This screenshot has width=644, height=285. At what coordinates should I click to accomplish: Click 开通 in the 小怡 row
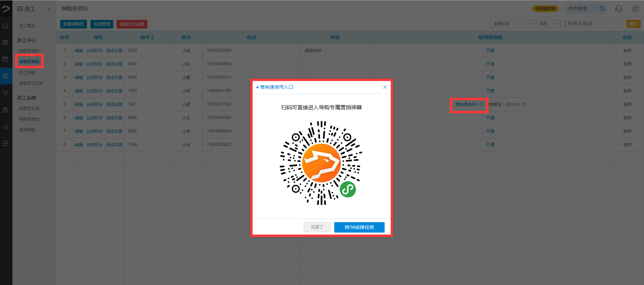pyautogui.click(x=490, y=145)
